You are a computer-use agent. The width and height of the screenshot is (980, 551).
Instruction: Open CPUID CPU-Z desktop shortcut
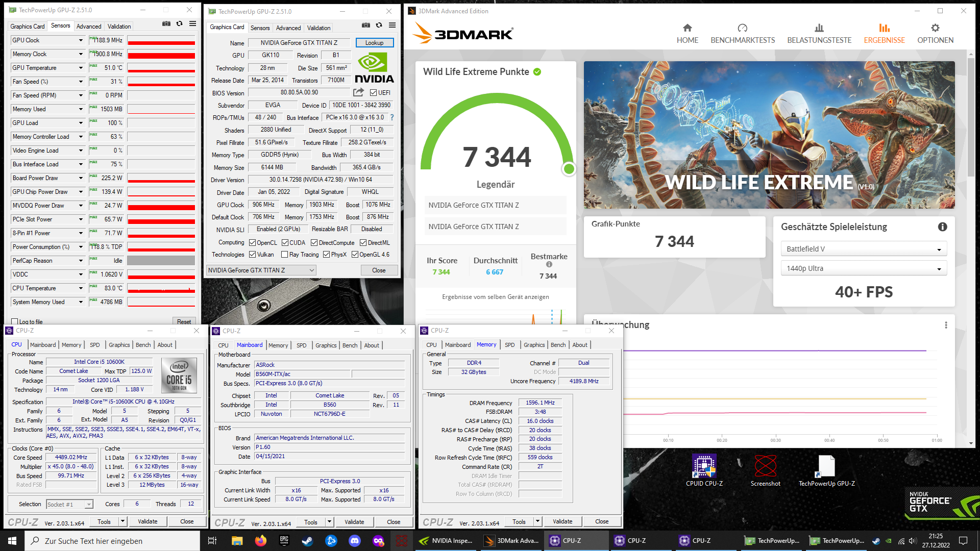[704, 470]
